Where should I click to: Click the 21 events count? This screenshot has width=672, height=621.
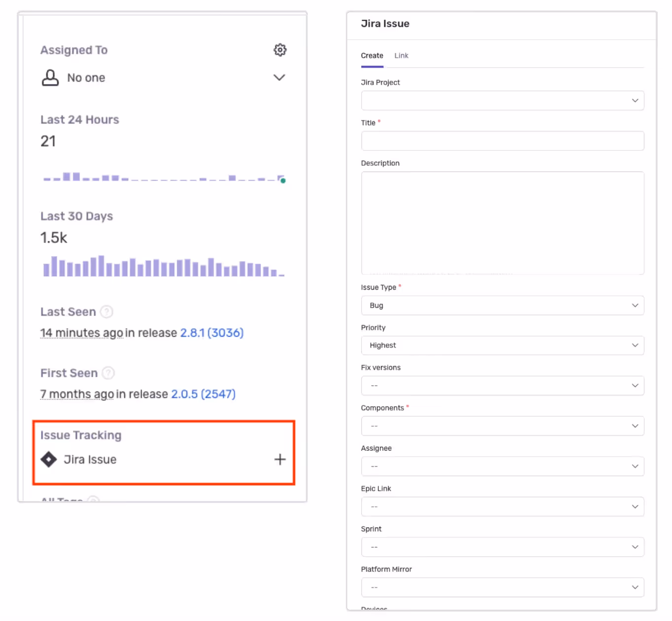48,142
